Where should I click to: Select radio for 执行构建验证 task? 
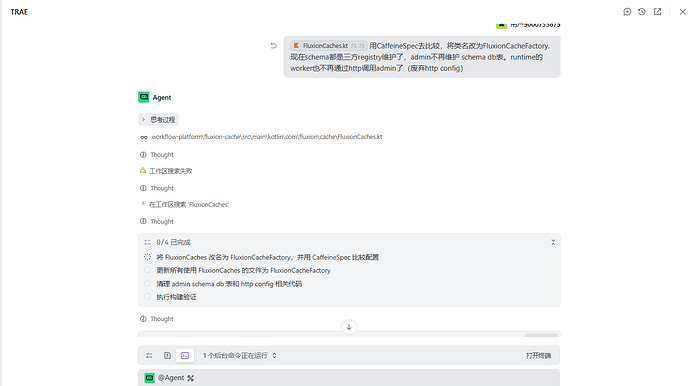[147, 297]
